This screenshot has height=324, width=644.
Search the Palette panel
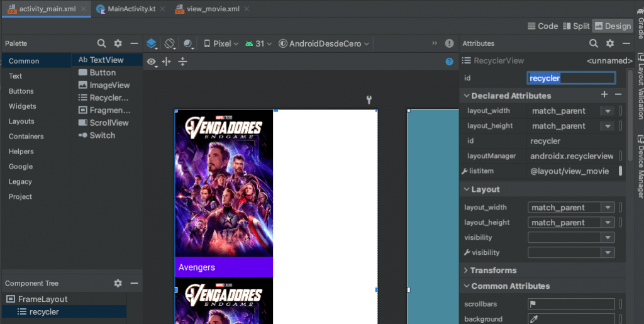(101, 43)
